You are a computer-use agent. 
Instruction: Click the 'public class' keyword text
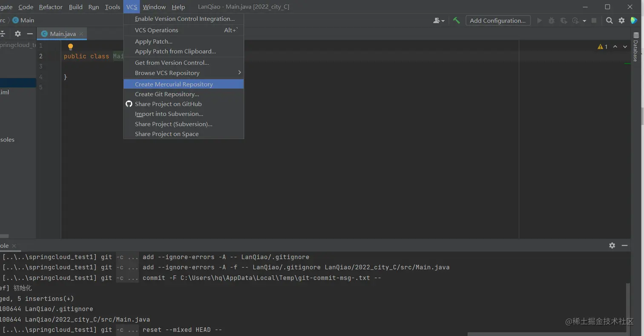[x=86, y=56]
